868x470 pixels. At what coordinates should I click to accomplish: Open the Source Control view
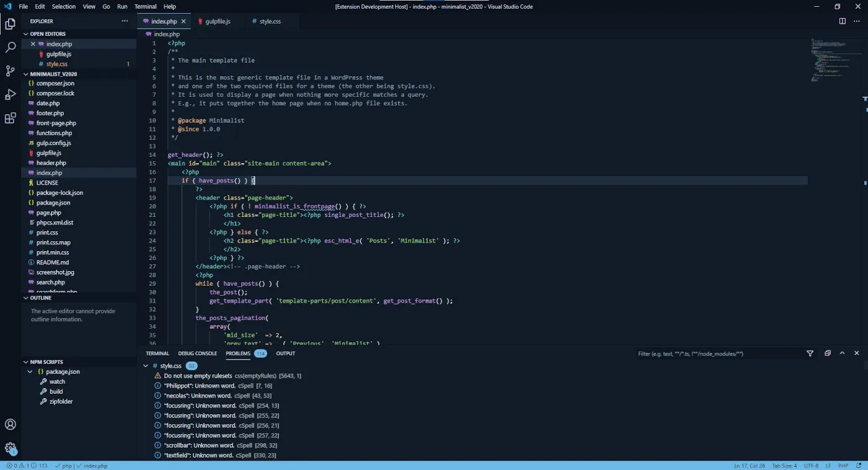(x=11, y=71)
